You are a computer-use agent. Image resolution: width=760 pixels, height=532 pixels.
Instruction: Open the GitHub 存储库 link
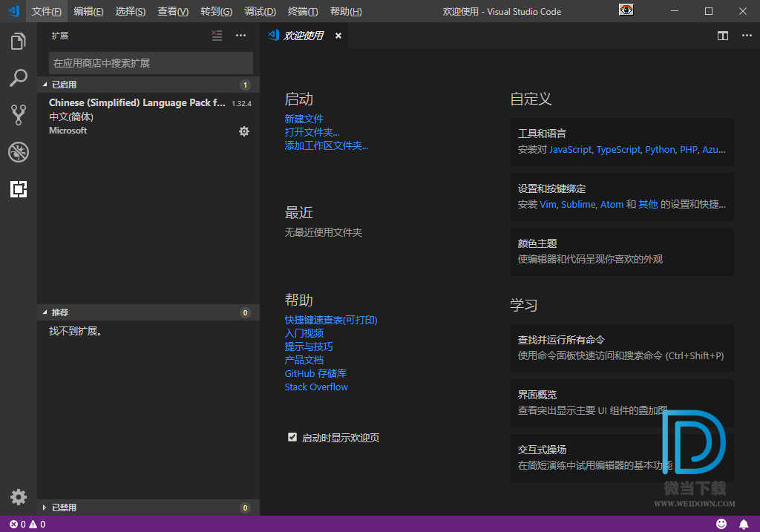pyautogui.click(x=315, y=373)
